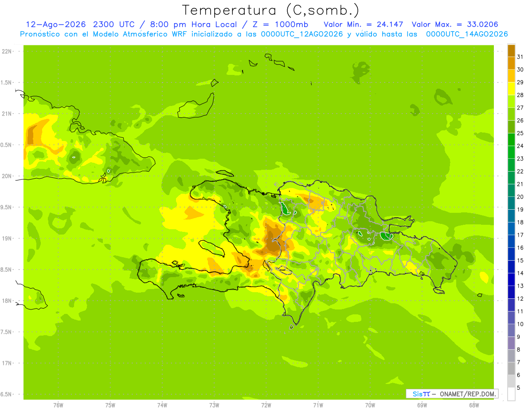Select the blue legend block between 16 and 17
Image resolution: width=532 pixels, height=411 pixels.
[x=511, y=241]
